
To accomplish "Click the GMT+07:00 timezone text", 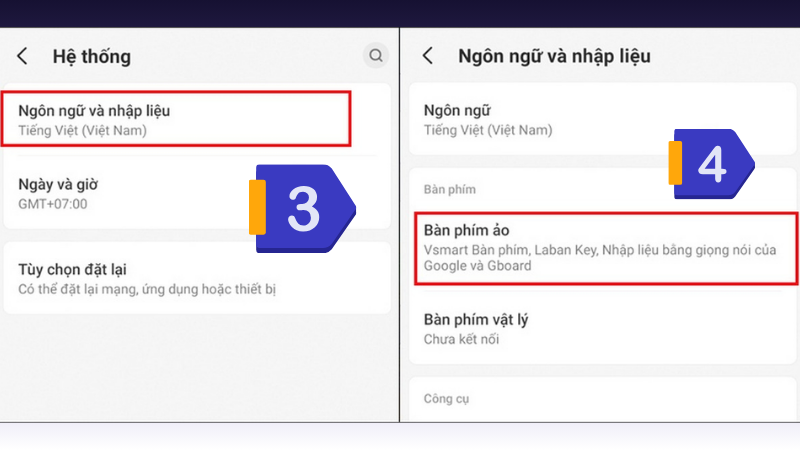I will 53,204.
